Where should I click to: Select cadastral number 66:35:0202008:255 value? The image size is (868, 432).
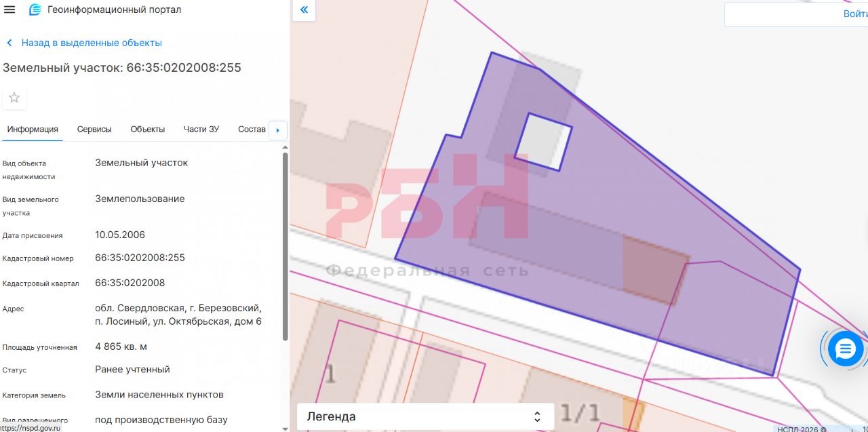pyautogui.click(x=140, y=258)
